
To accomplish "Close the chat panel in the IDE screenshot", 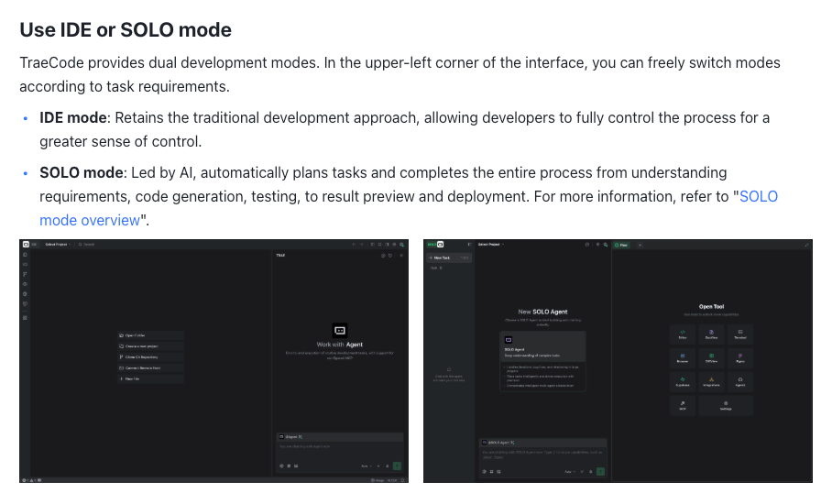I will click(401, 256).
